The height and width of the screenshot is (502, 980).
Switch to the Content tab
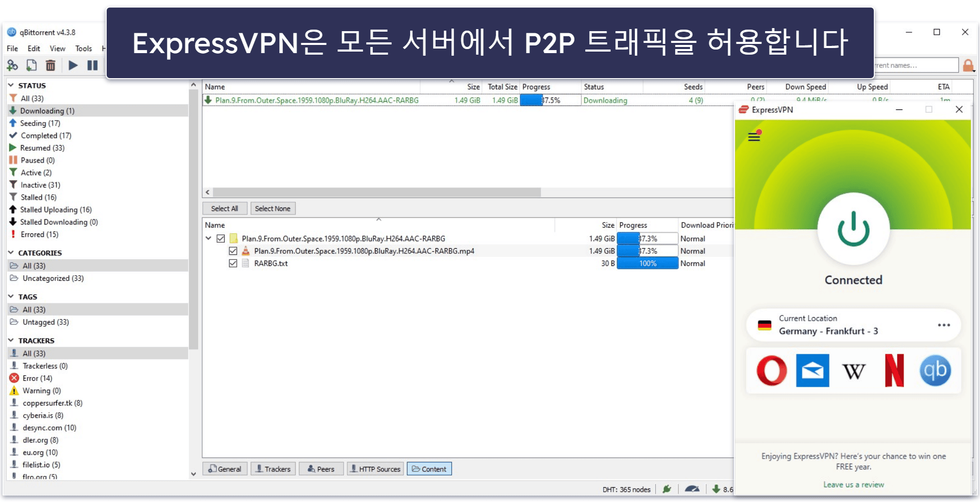click(x=429, y=469)
